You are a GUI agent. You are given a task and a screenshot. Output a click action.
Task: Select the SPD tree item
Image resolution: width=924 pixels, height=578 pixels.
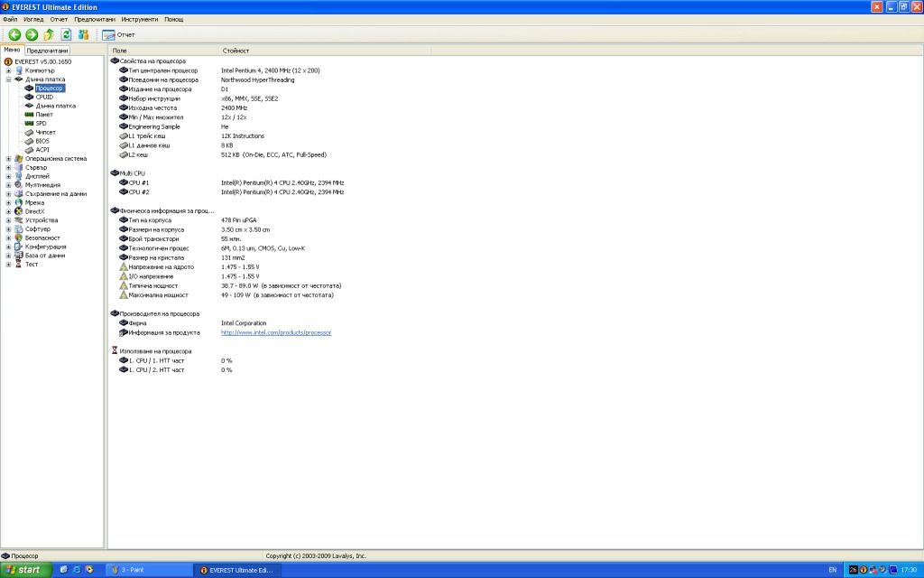(x=41, y=123)
